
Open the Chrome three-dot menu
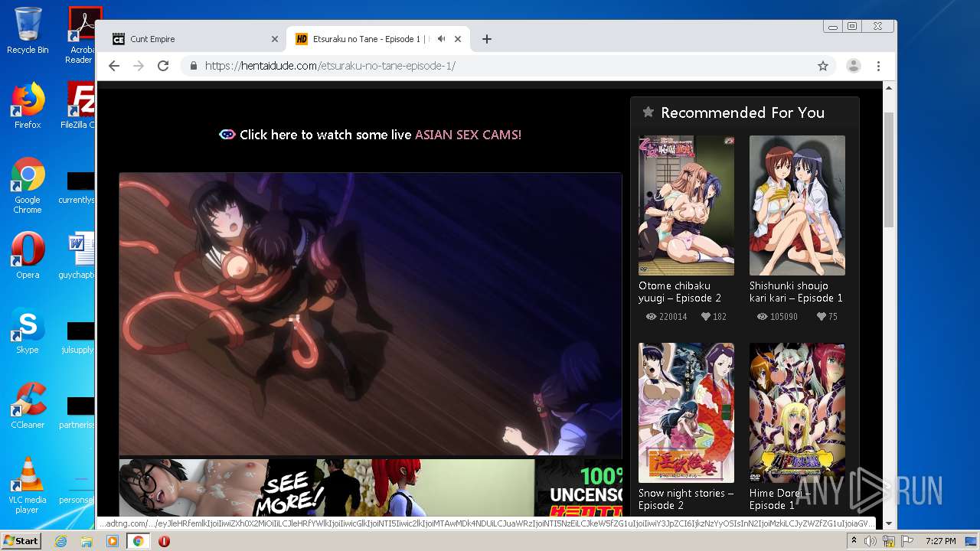(878, 66)
